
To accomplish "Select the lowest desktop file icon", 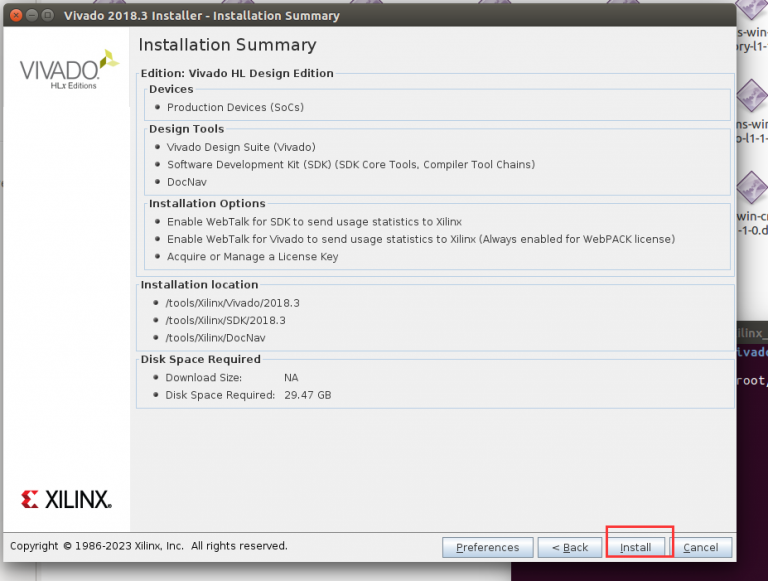I will point(751,188).
